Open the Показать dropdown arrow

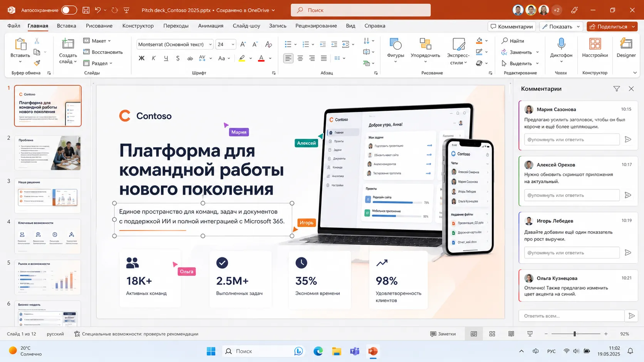pyautogui.click(x=578, y=27)
